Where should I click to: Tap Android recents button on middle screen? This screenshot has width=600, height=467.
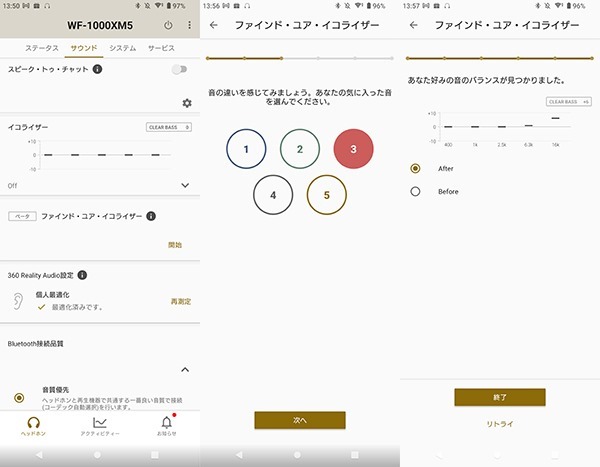click(x=355, y=455)
